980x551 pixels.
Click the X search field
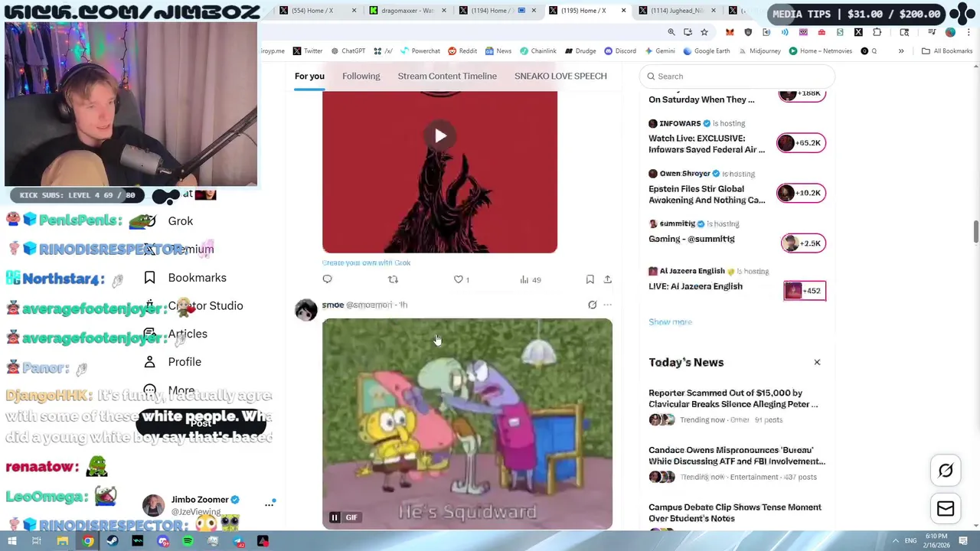point(737,76)
